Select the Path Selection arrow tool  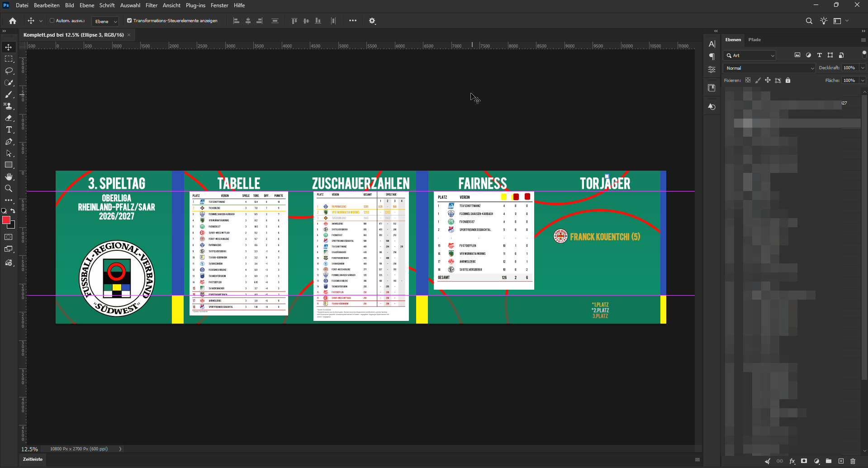point(9,153)
